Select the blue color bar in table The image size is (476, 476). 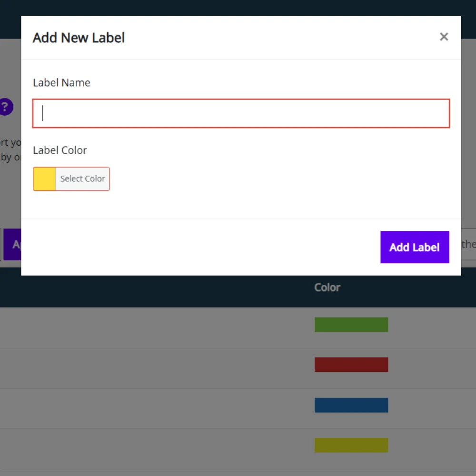click(351, 405)
